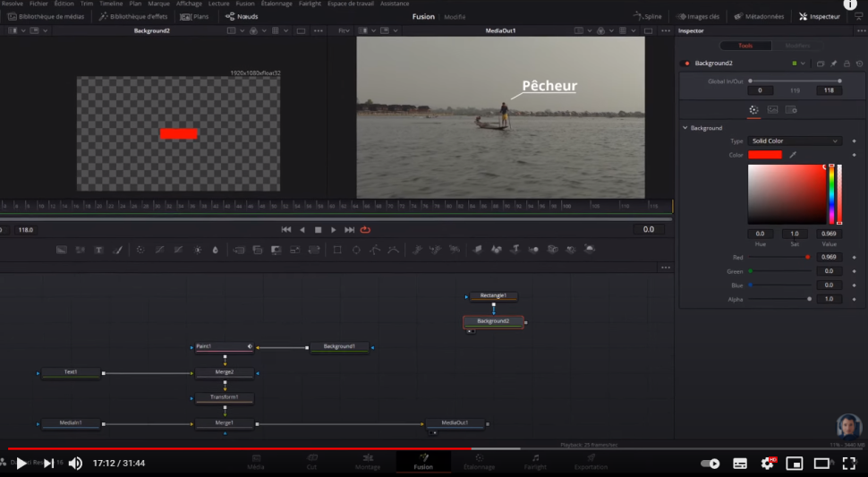Add a pRender particle tool from the toolbar
Screen dimensions: 868x477
click(x=455, y=250)
